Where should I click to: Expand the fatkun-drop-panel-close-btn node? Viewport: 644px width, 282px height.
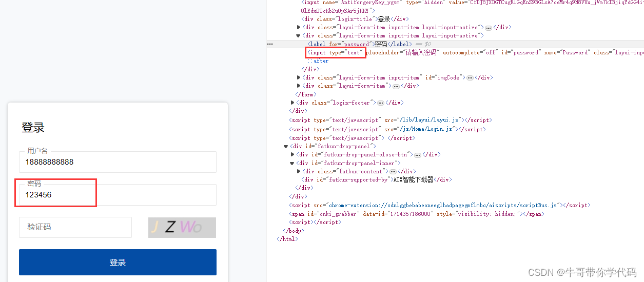click(x=293, y=154)
